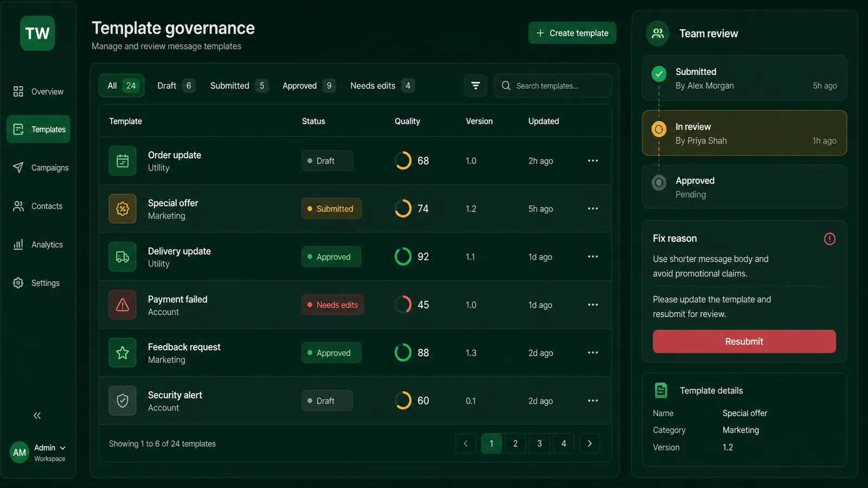Switch to the Needs edits tab

(x=382, y=86)
